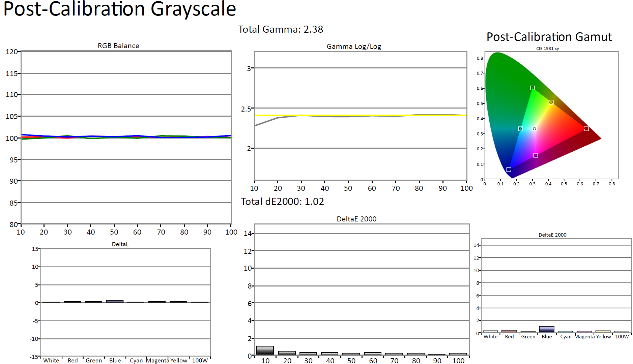Viewport: 633px width, 364px height.
Task: Click the 'Total Gamma: 2.38' value
Action: [281, 29]
